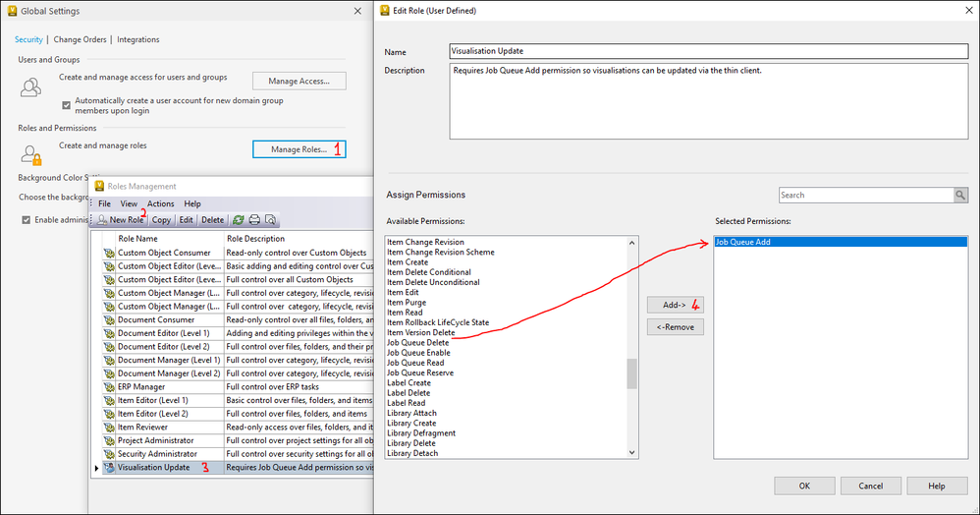The width and height of the screenshot is (980, 515).
Task: Click the Project Administrator role icon
Action: pos(109,440)
